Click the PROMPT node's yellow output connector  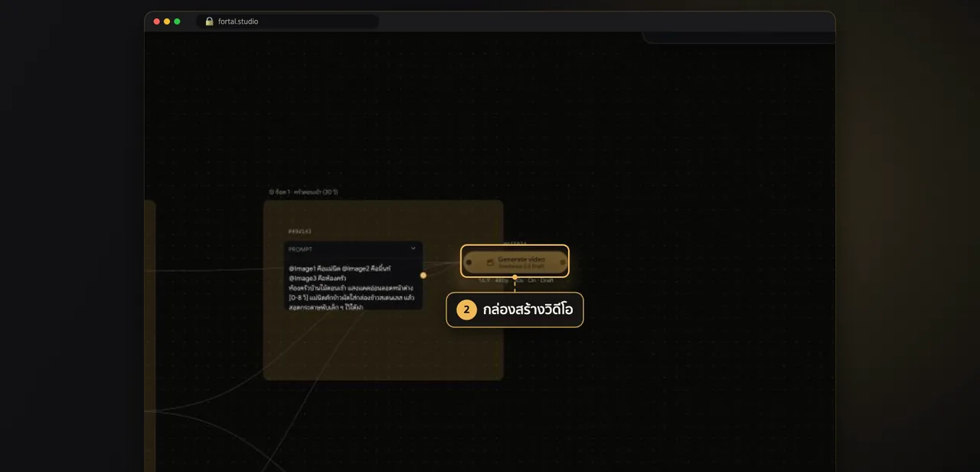pos(423,275)
